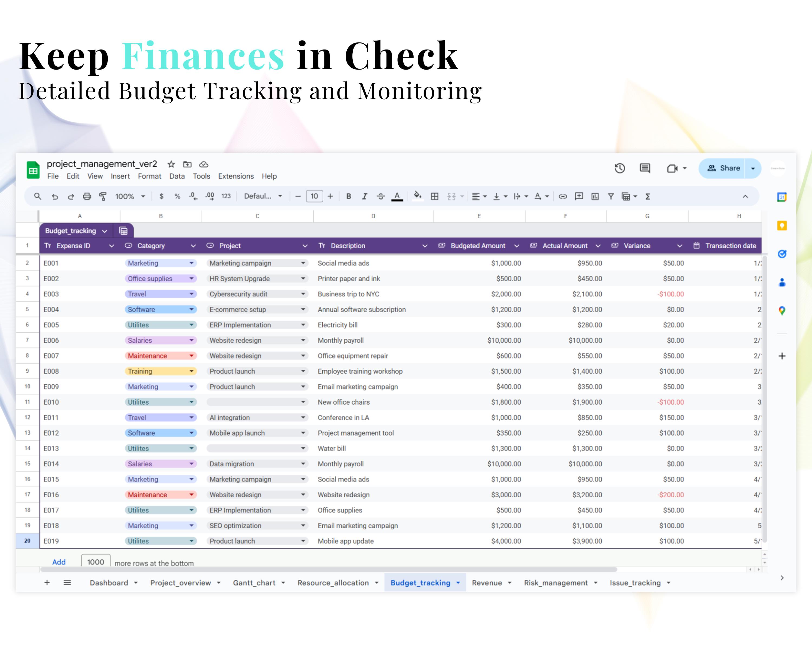Open the Insert chart icon
Image resolution: width=812 pixels, height=645 pixels.
point(595,196)
